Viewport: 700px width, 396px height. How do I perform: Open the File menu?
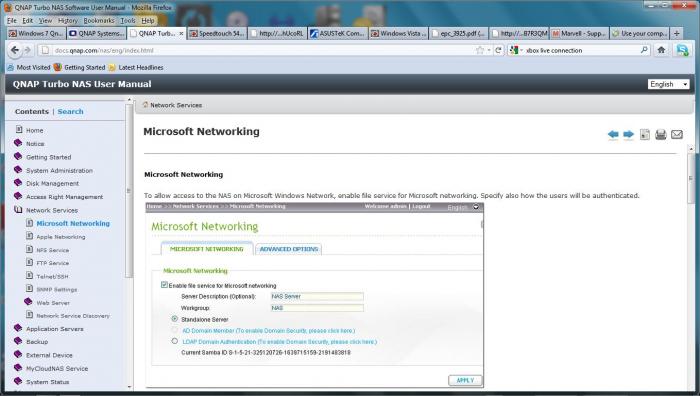[x=12, y=21]
